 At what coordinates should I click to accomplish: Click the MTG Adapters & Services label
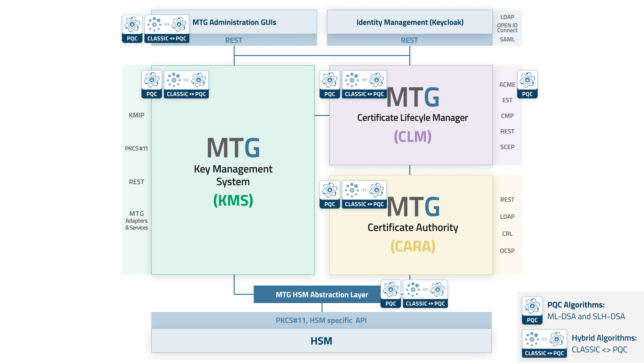(x=136, y=220)
